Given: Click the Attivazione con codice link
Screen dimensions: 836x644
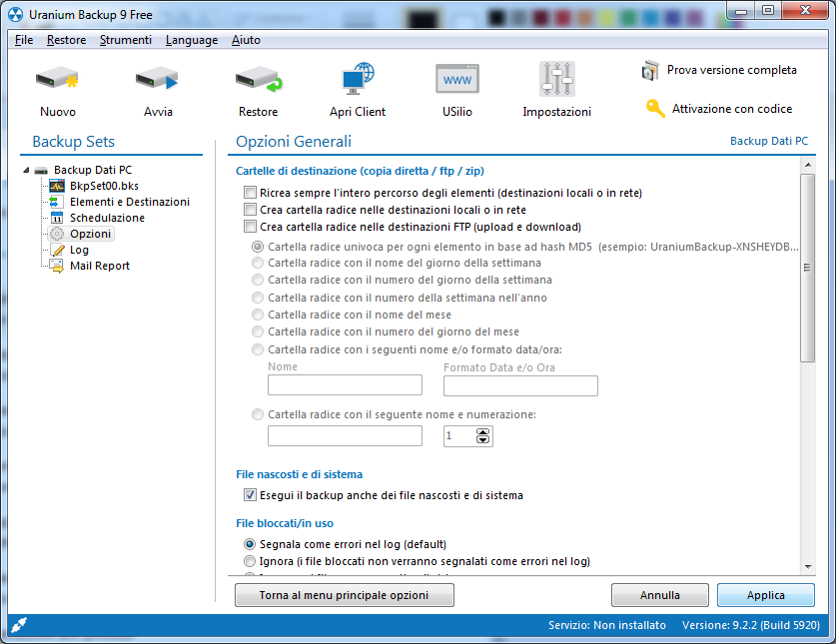Looking at the screenshot, I should (x=732, y=109).
